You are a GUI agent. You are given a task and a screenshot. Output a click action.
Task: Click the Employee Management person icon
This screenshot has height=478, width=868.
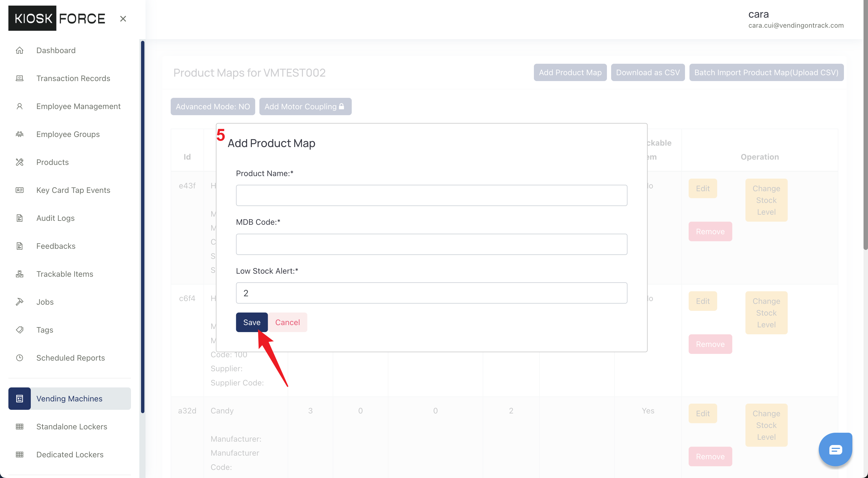click(20, 106)
